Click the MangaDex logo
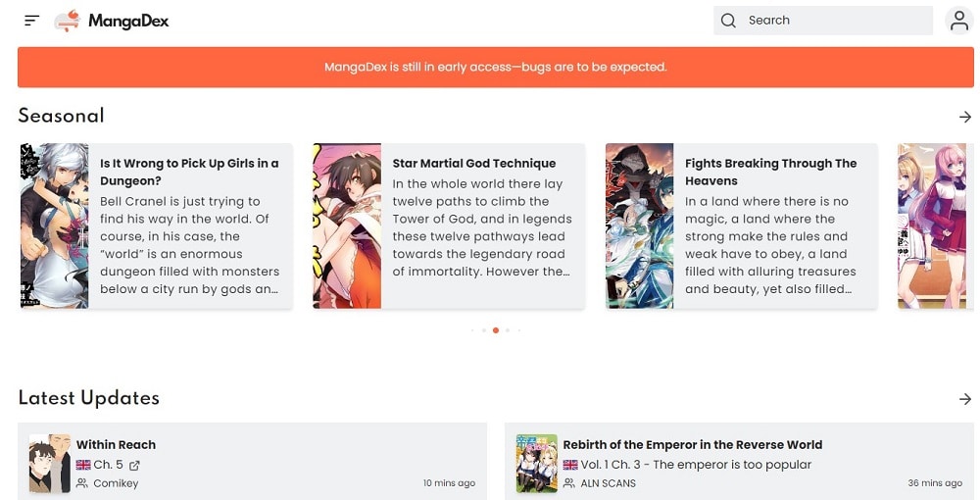Image resolution: width=980 pixels, height=500 pixels. 68,21
